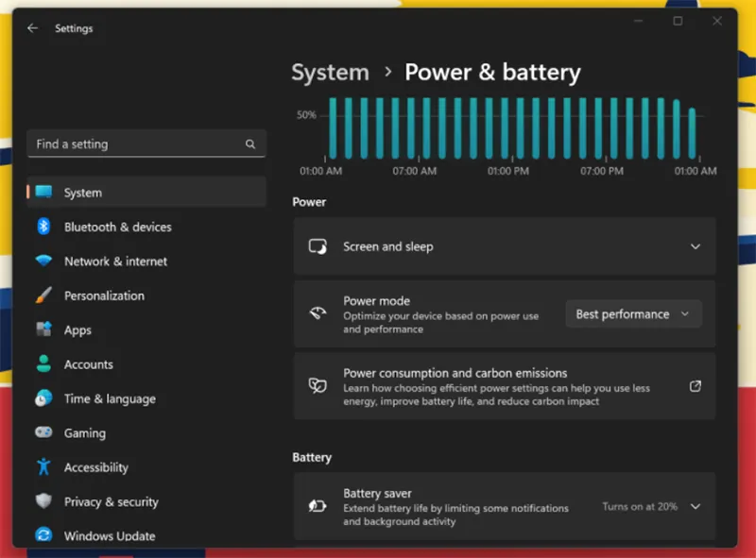Image resolution: width=756 pixels, height=558 pixels.
Task: Click the Power mode gauge icon
Action: click(x=318, y=313)
